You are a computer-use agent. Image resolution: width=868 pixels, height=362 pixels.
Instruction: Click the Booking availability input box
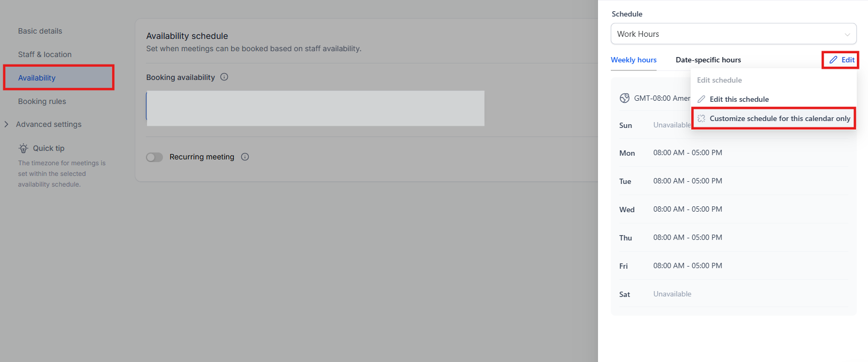tap(315, 108)
